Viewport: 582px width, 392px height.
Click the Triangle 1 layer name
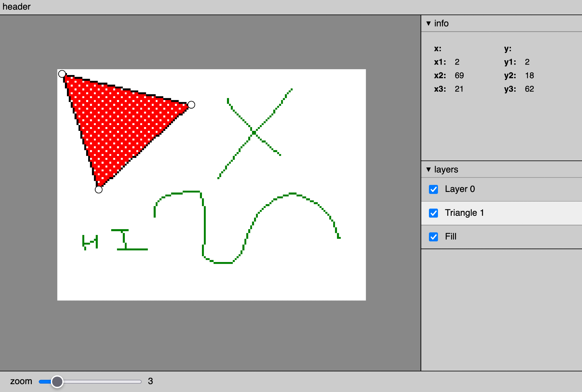click(x=464, y=213)
